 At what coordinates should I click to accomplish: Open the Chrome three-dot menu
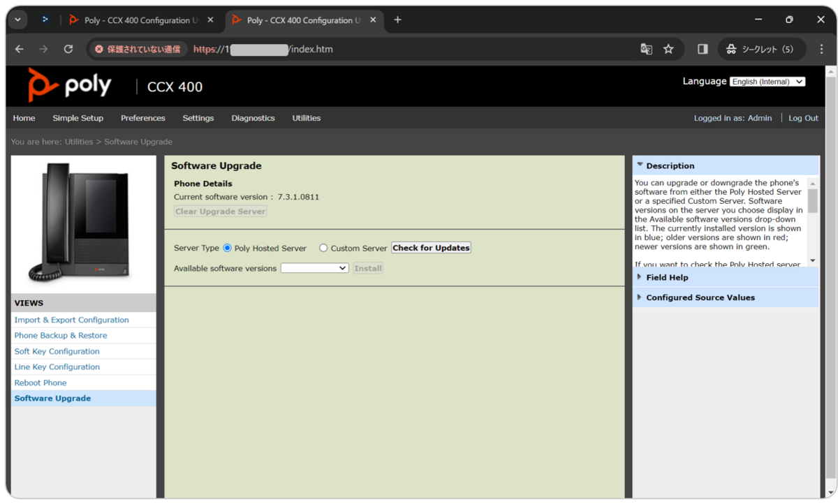[x=821, y=49]
